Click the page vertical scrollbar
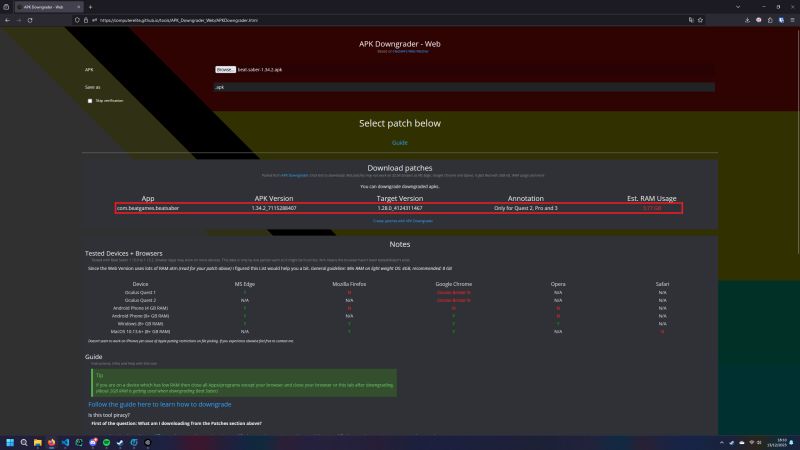This screenshot has width=800, height=450. [797, 141]
